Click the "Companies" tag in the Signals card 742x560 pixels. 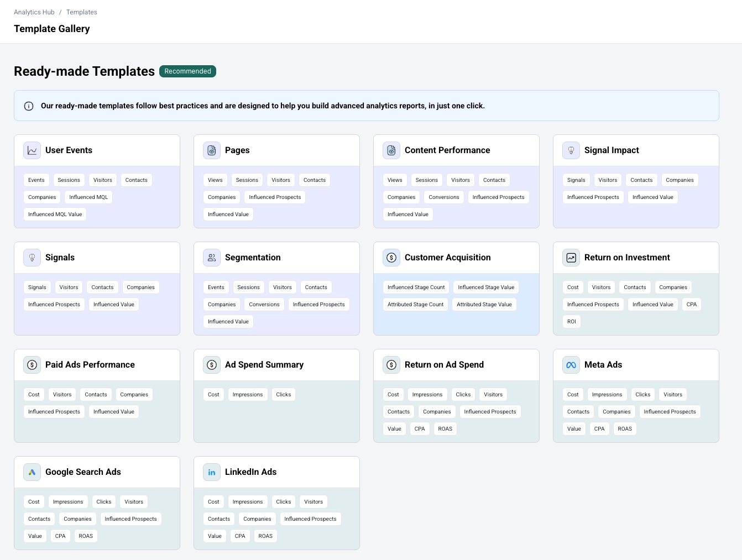coord(141,287)
